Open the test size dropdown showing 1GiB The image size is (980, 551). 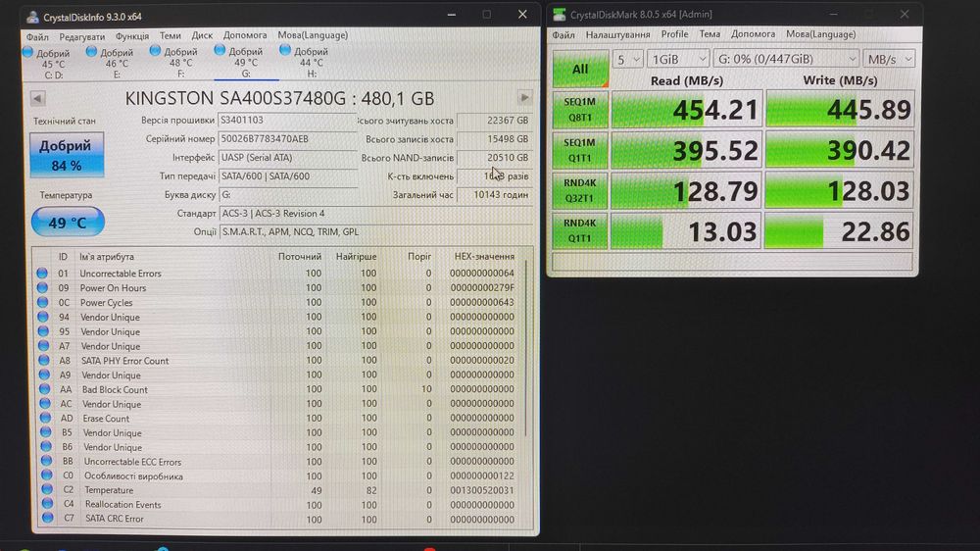click(x=678, y=59)
